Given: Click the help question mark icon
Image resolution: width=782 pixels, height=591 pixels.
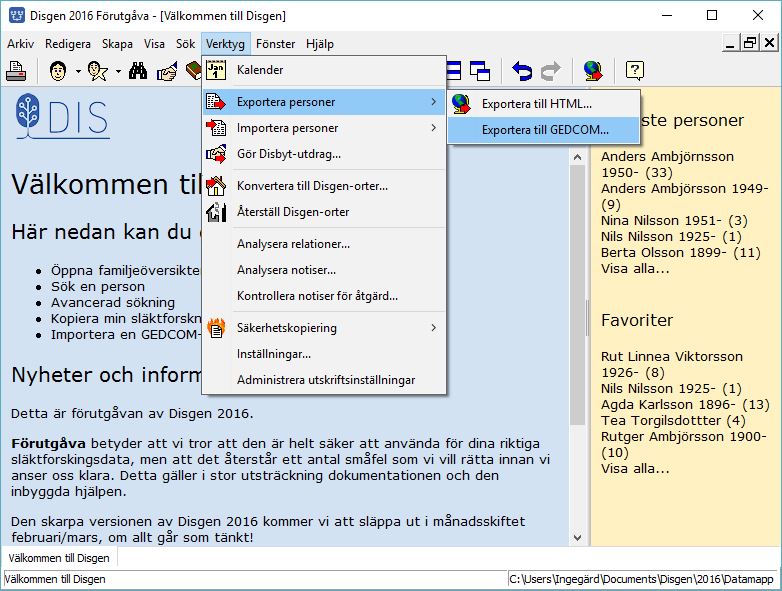Looking at the screenshot, I should (635, 71).
